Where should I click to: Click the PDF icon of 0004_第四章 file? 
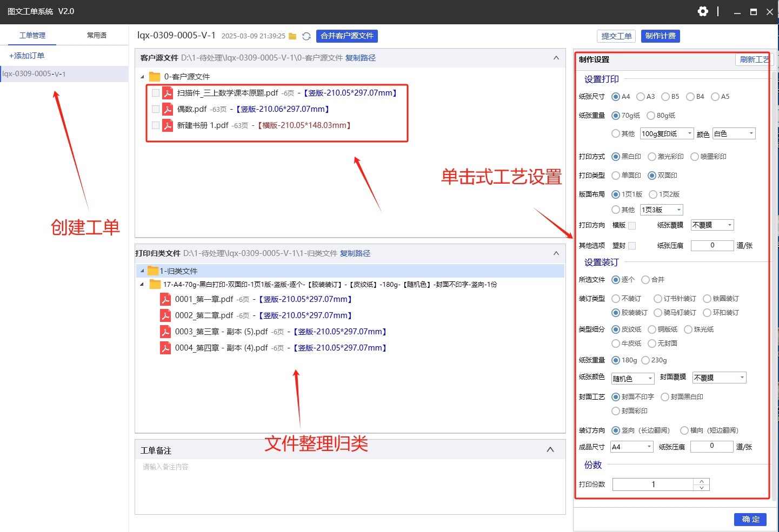tap(165, 348)
